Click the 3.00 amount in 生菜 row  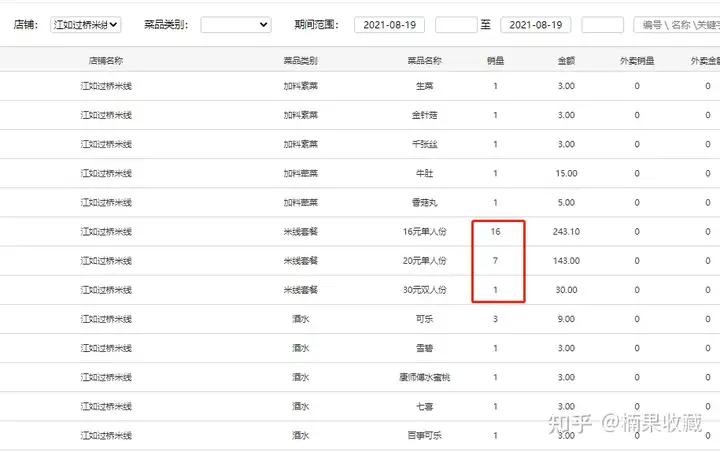pos(566,86)
